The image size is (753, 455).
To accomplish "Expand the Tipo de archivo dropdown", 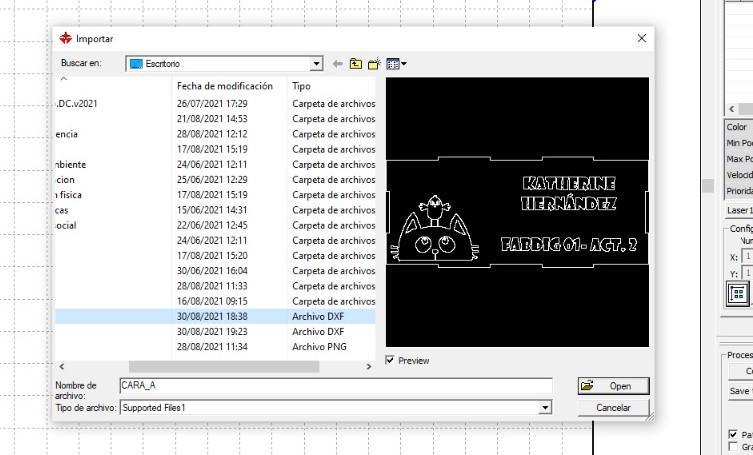I will pyautogui.click(x=545, y=407).
